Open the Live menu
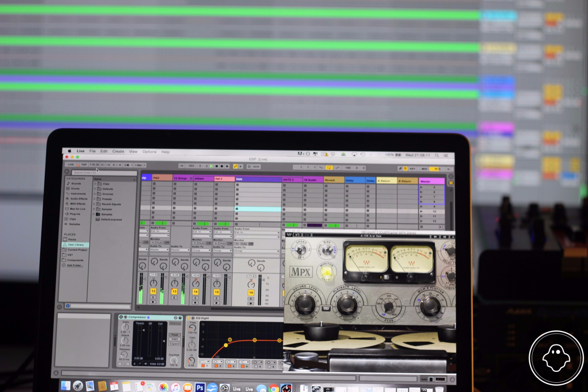 (80, 151)
